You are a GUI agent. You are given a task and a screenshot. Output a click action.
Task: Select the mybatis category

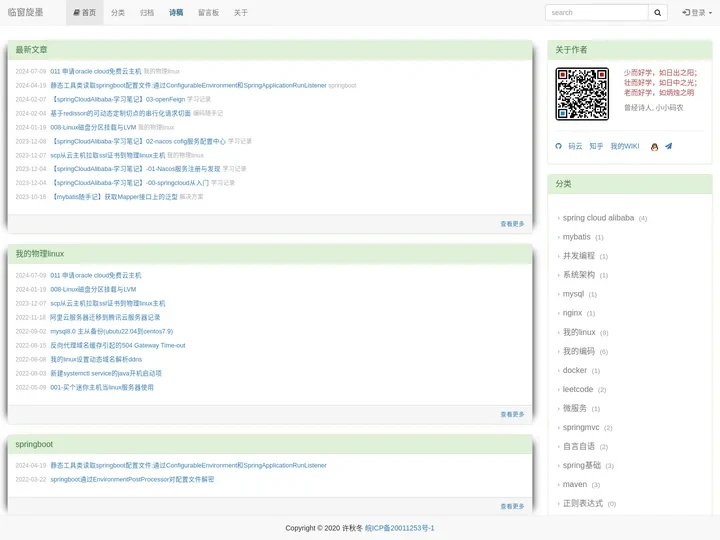(576, 237)
